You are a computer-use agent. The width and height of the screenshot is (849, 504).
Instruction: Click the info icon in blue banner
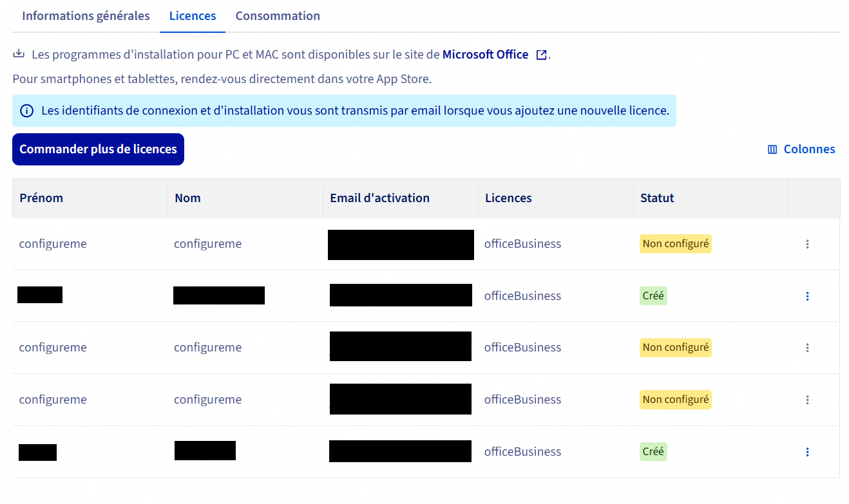pos(27,111)
